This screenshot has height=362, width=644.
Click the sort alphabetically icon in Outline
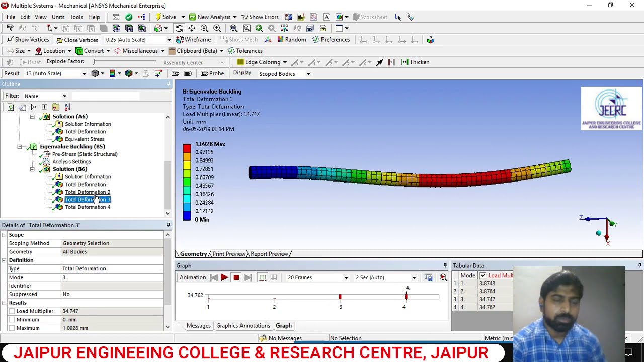(x=67, y=107)
